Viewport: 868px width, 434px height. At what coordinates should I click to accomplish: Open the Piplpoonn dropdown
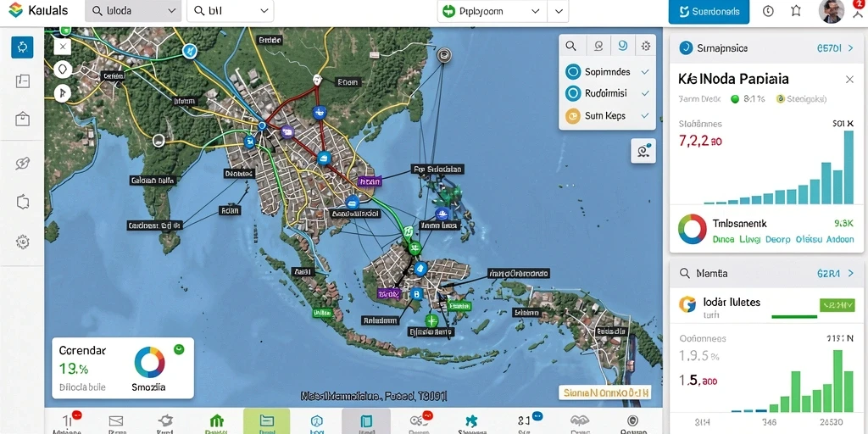pos(492,10)
